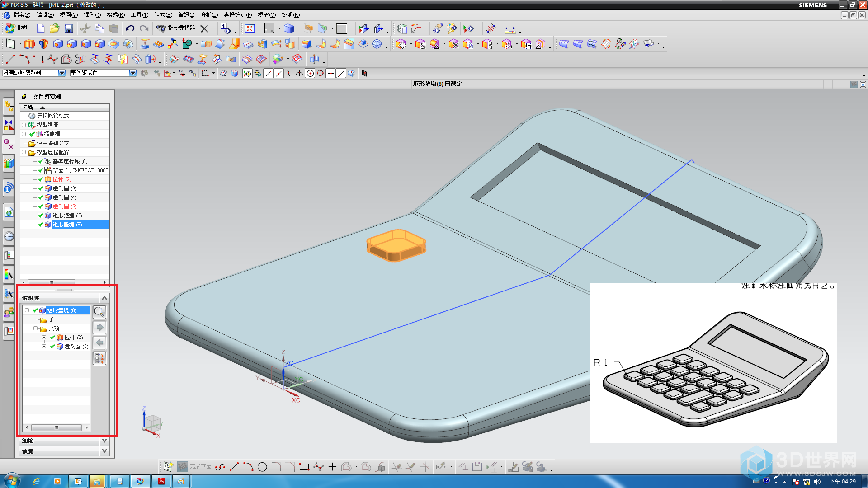The height and width of the screenshot is (488, 868).
Task: Click the Extrude feature icon
Action: click(29, 44)
